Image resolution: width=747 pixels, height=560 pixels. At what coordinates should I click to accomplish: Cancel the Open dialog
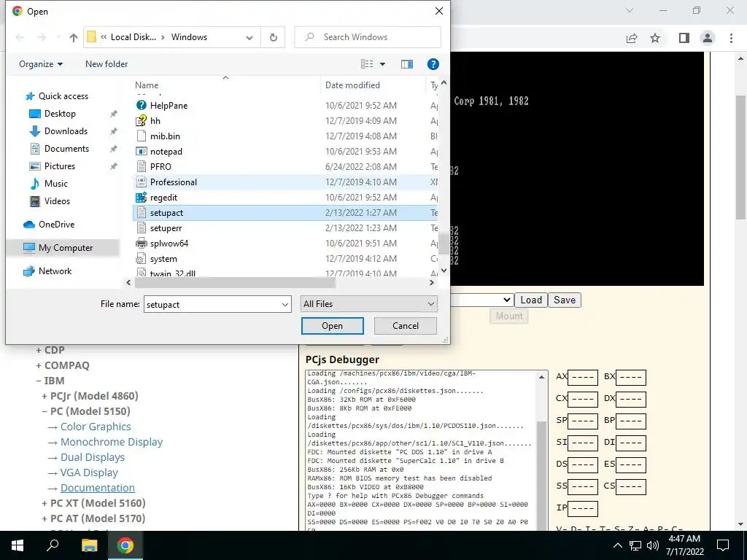point(406,326)
